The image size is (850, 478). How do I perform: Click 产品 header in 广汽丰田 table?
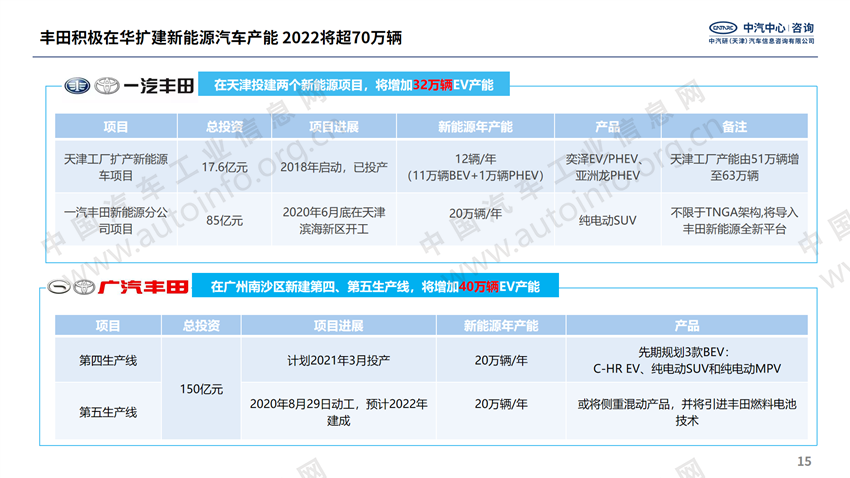click(x=687, y=325)
